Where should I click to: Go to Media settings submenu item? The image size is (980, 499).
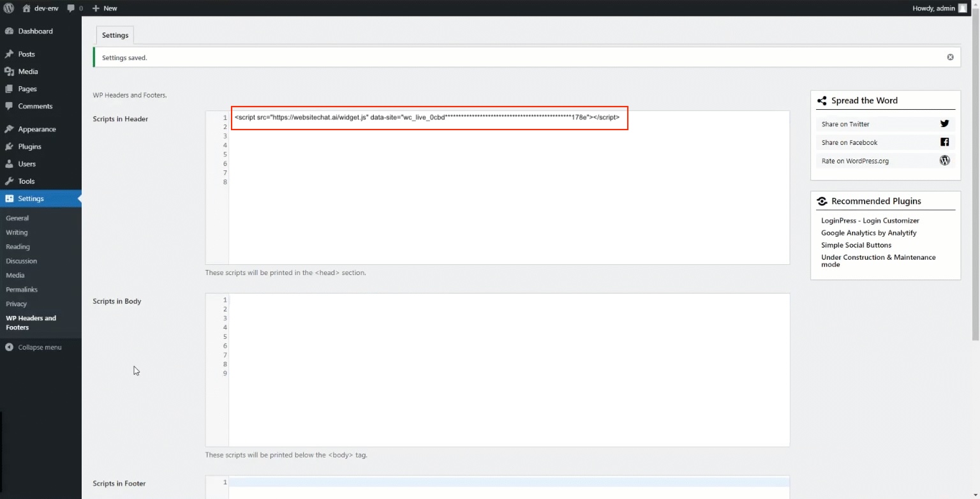(15, 276)
